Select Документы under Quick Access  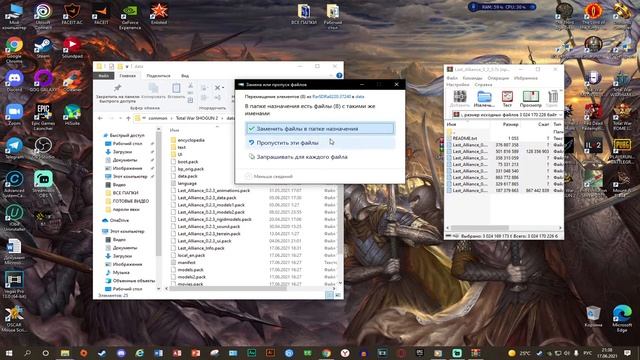coord(125,160)
